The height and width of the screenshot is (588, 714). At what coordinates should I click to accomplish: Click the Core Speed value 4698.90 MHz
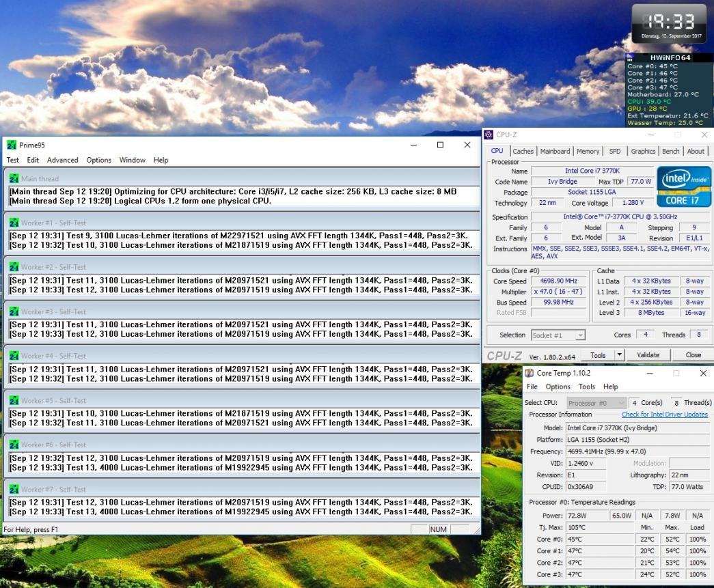[x=559, y=281]
